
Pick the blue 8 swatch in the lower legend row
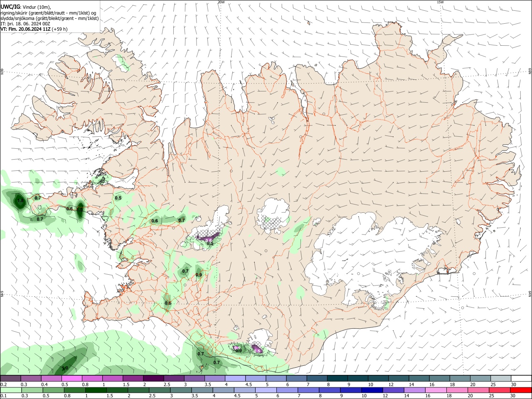point(329,390)
